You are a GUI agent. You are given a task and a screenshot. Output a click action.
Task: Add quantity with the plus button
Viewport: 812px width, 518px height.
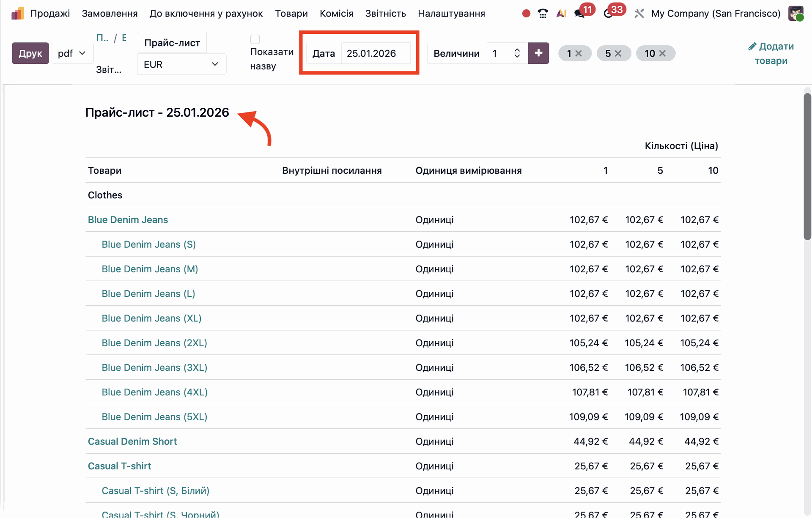(538, 53)
